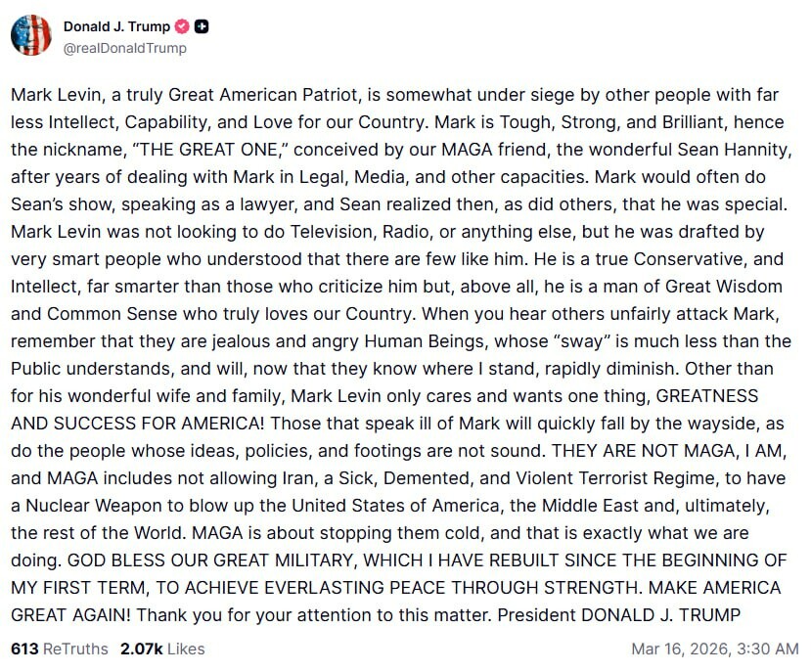Open the Donald J. Trump profile avatar
Viewport: 811px width, 672px height.
(30, 35)
